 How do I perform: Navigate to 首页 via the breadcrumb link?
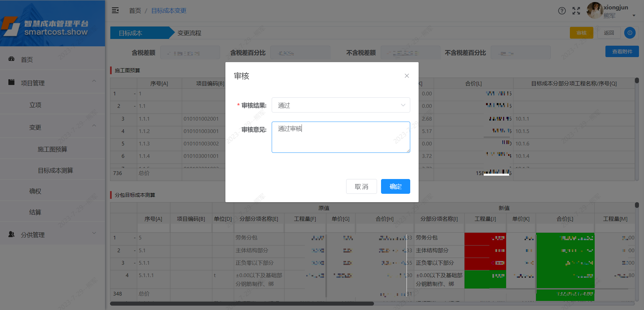pyautogui.click(x=135, y=10)
